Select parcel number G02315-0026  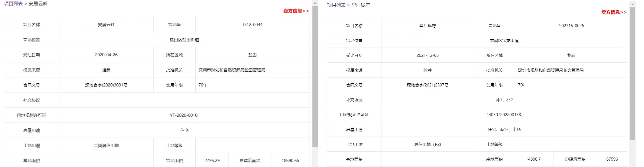571,26
